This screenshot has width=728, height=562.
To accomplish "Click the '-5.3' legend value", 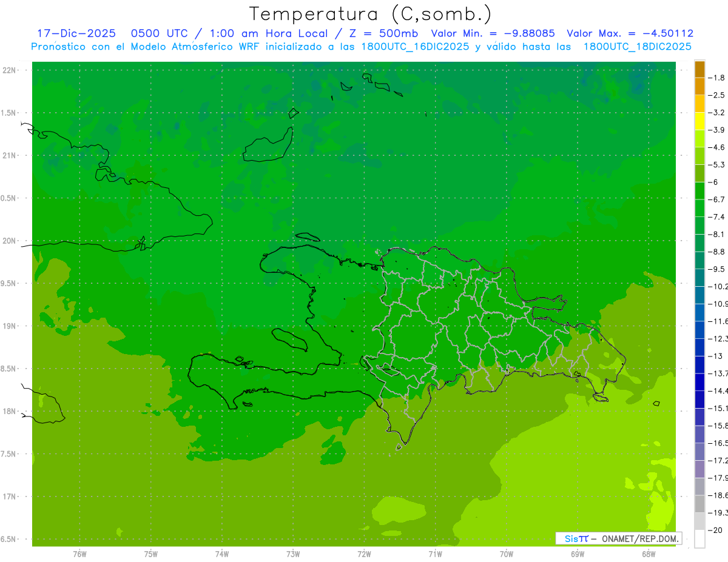I will 716,164.
